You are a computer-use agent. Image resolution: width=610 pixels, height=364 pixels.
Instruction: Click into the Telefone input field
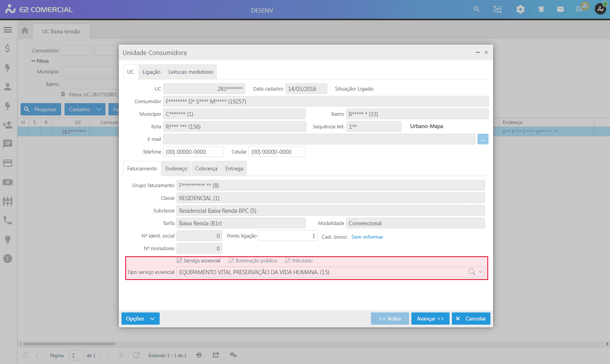(193, 152)
